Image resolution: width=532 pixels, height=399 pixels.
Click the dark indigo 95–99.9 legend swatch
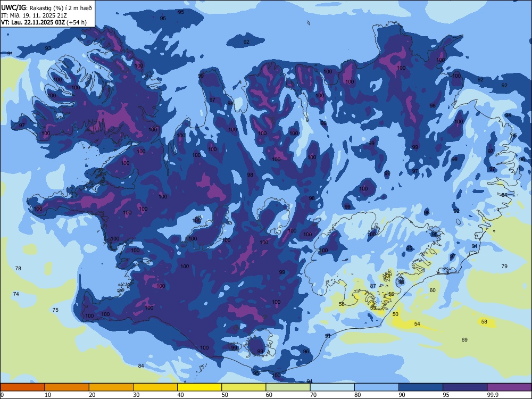[465, 387]
